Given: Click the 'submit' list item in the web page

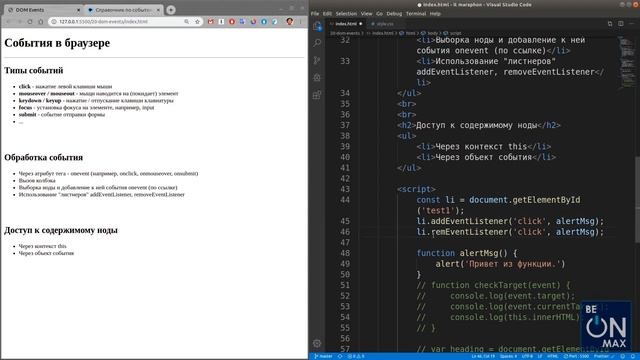Looking at the screenshot, I should [x=62, y=115].
